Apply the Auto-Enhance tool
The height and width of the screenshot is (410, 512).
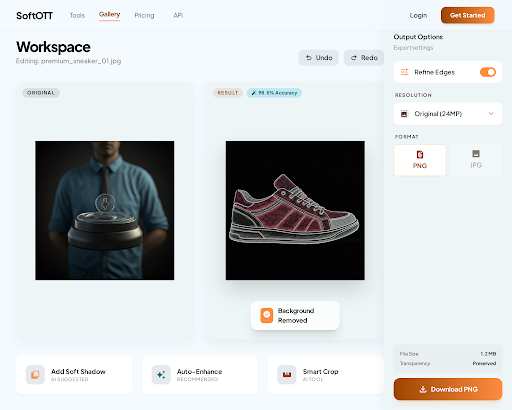200,375
